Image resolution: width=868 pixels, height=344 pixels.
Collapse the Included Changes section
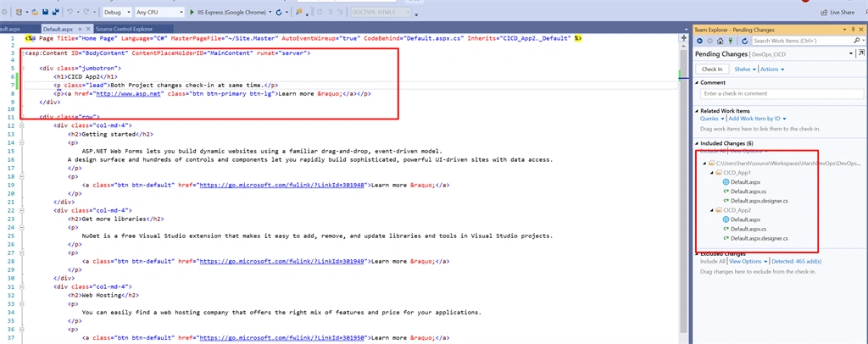coord(697,143)
